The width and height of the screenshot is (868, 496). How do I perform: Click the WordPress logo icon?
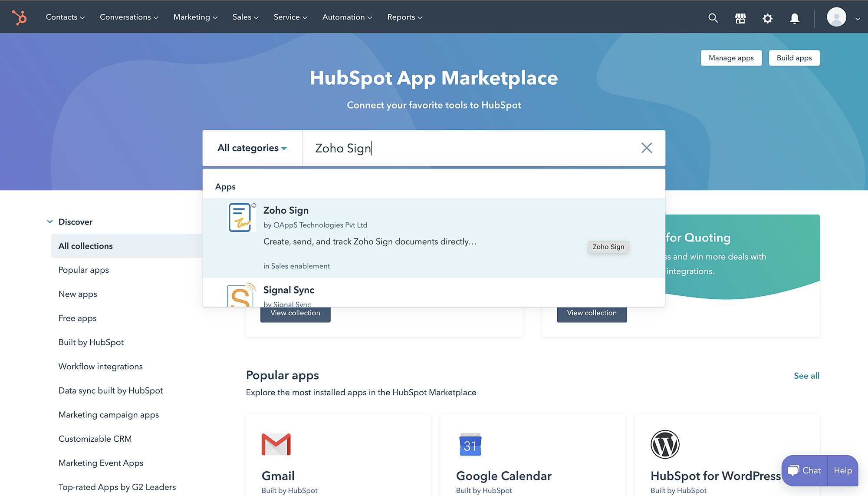point(665,444)
